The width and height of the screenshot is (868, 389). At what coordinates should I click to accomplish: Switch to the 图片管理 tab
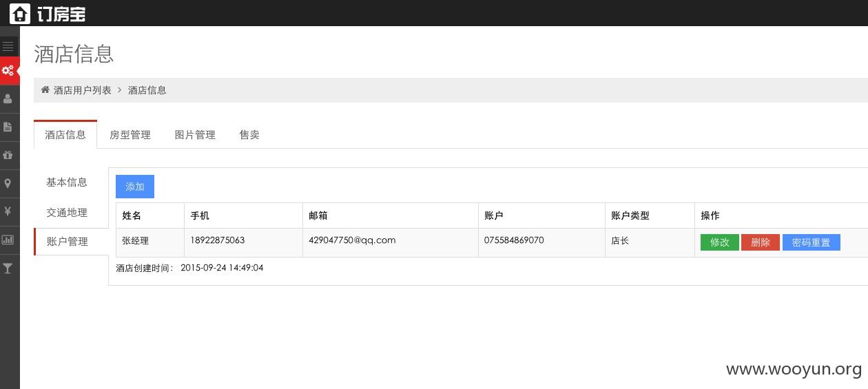195,134
